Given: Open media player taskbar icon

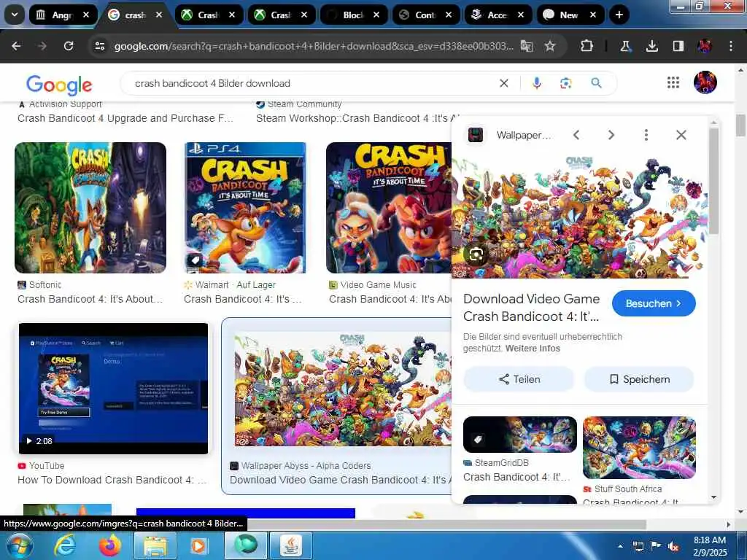Looking at the screenshot, I should (200, 545).
